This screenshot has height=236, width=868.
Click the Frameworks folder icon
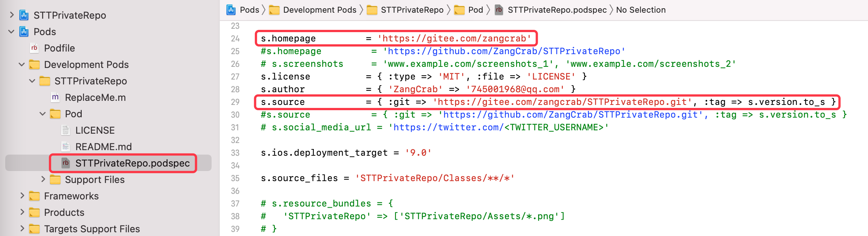click(x=34, y=196)
